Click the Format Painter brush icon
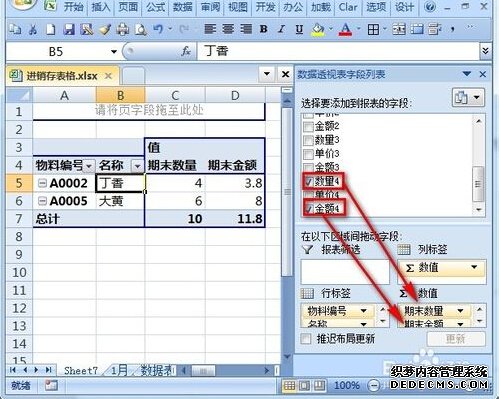 click(x=105, y=29)
